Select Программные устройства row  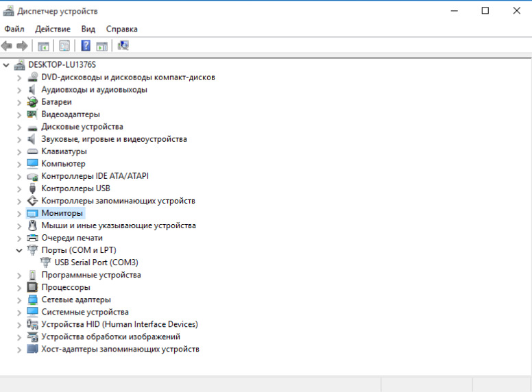[x=91, y=275]
